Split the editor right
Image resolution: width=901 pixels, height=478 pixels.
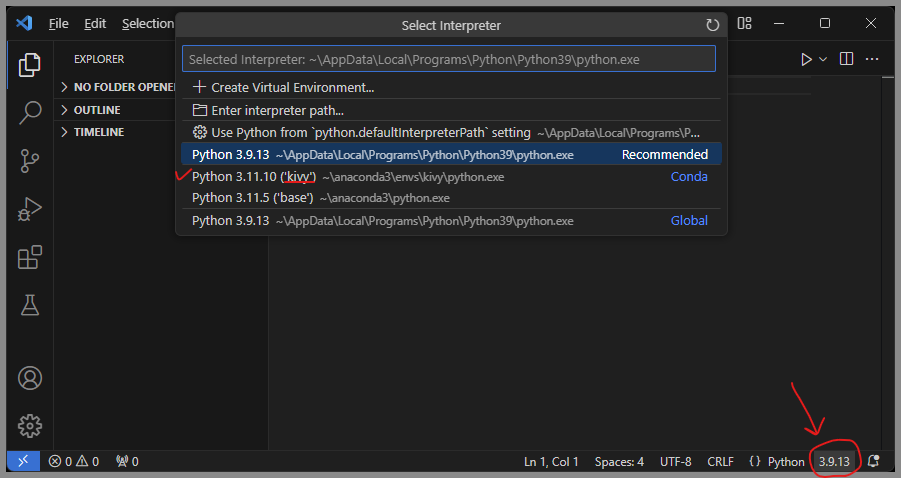point(846,59)
